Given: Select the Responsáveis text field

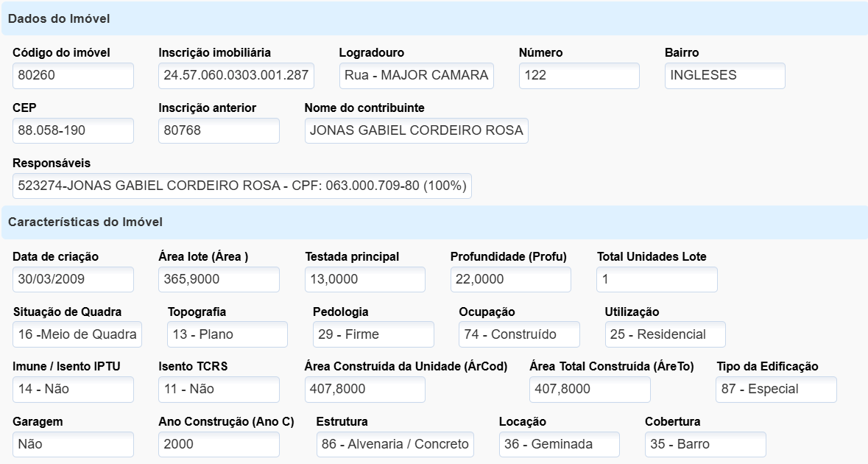Looking at the screenshot, I should point(242,186).
